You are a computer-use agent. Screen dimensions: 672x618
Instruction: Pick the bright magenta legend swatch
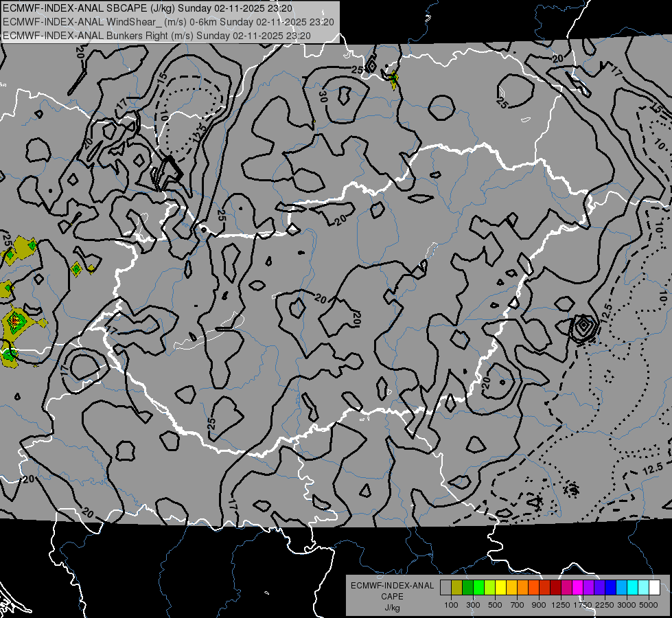click(578, 588)
